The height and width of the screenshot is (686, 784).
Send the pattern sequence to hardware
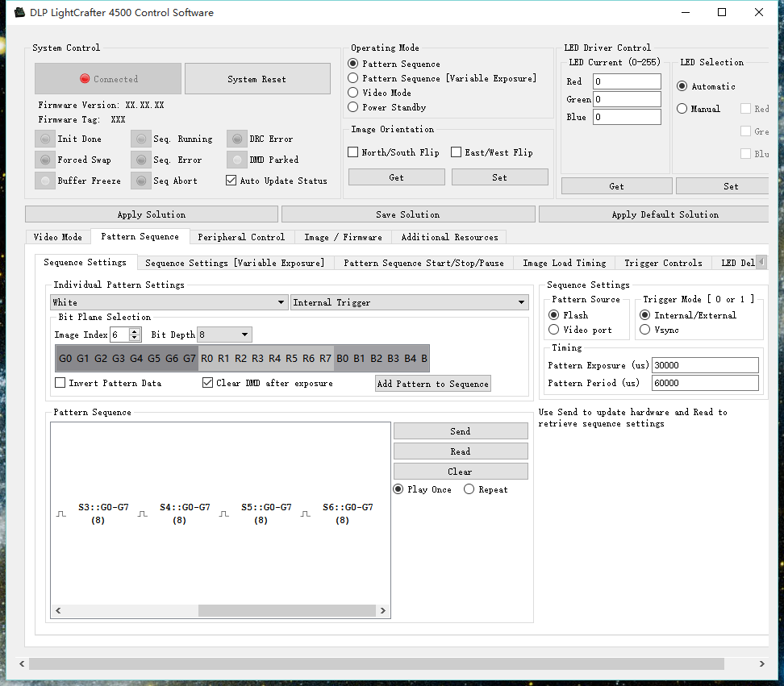coord(461,431)
